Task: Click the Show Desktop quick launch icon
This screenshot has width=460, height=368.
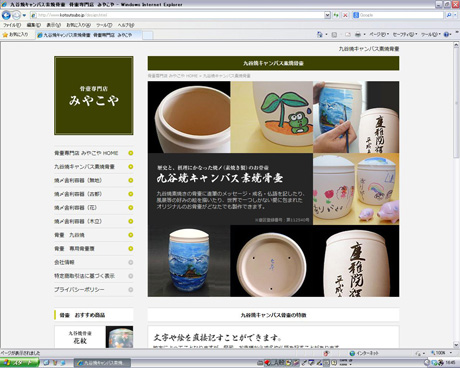Action: pos(46,363)
